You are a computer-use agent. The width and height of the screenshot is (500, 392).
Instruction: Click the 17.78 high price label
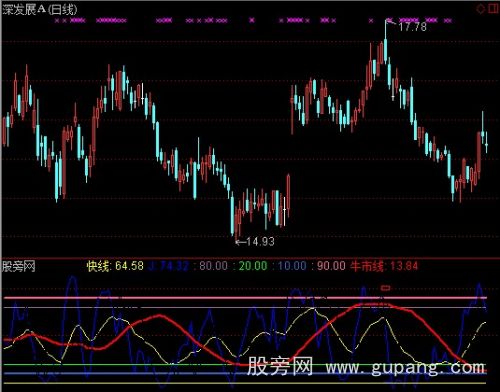coord(413,27)
